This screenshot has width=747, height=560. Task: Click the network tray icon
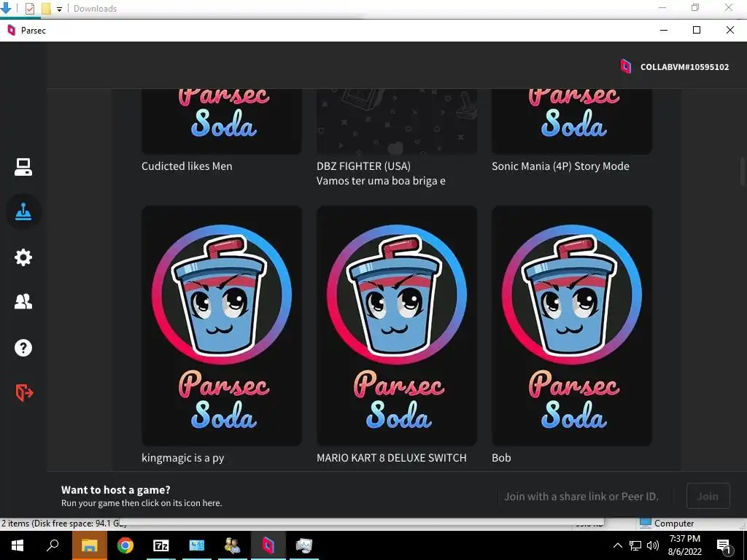[x=635, y=545]
